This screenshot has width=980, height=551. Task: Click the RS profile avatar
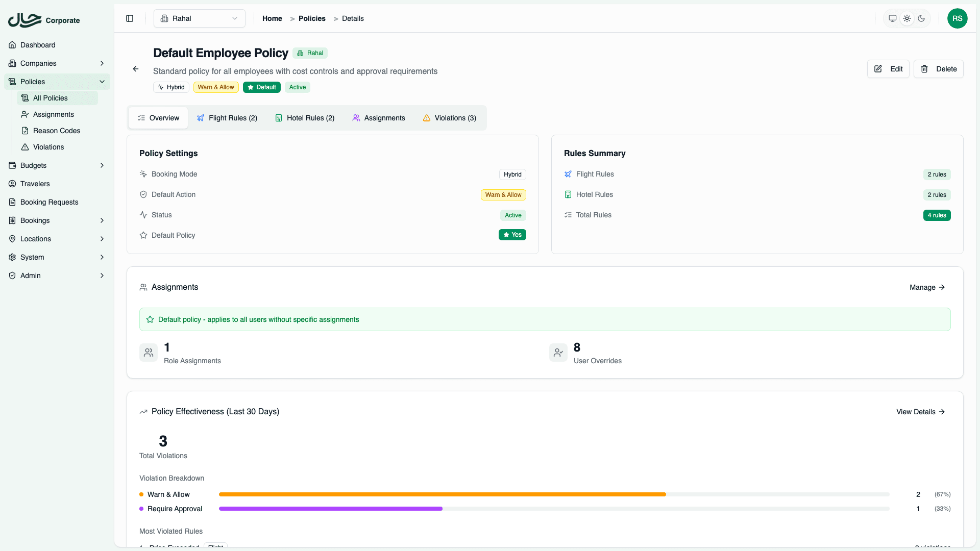(958, 18)
